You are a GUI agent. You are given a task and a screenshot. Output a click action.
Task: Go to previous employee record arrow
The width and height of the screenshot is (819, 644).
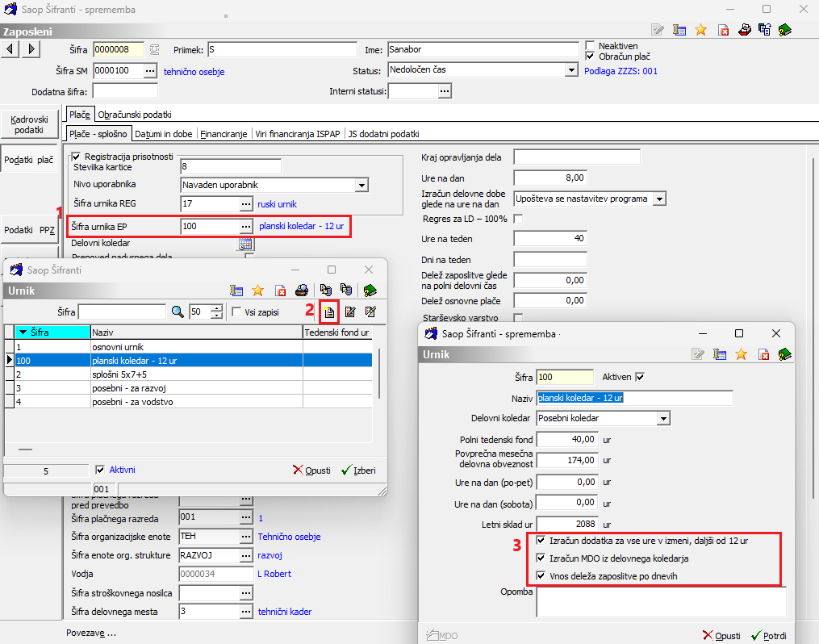coord(10,49)
